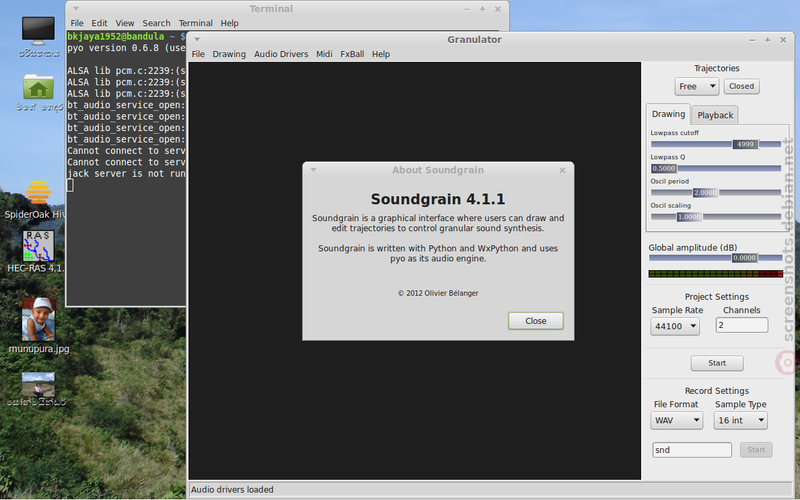This screenshot has width=800, height=500.
Task: Open Terminal's Terminal menu
Action: 195,23
